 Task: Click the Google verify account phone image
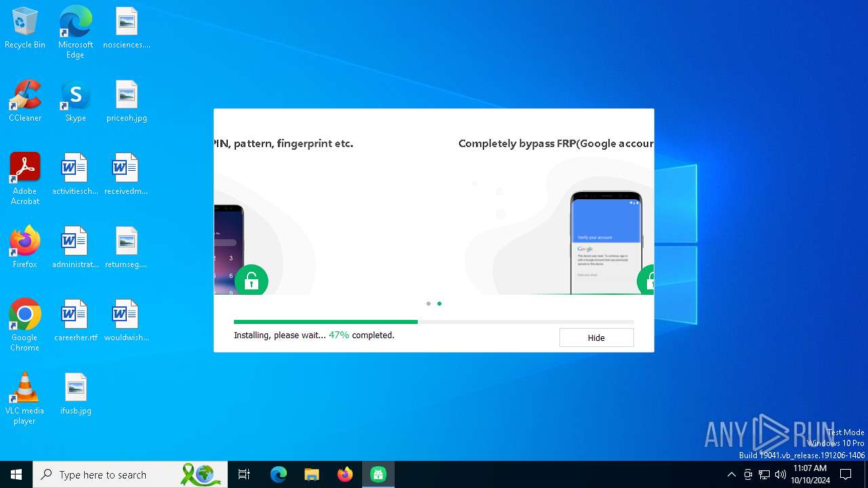[606, 243]
